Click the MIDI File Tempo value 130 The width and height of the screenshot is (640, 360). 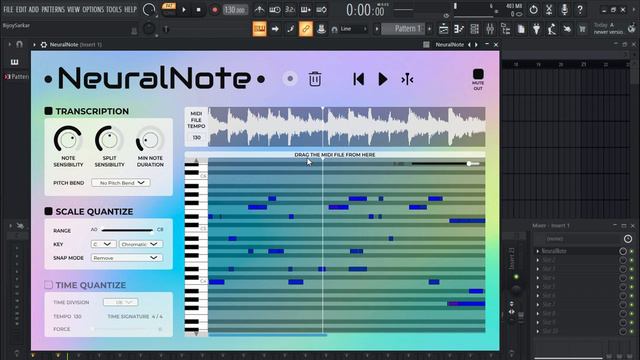coord(196,138)
